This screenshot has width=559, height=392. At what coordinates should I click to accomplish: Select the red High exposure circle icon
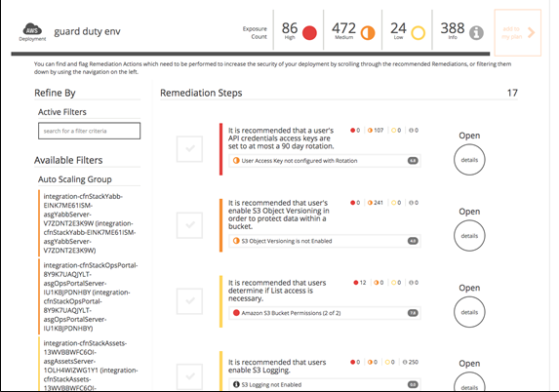click(309, 33)
